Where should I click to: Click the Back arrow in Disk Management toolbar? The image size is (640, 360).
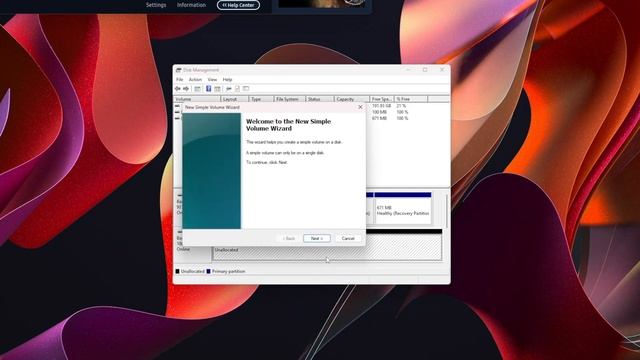[178, 89]
